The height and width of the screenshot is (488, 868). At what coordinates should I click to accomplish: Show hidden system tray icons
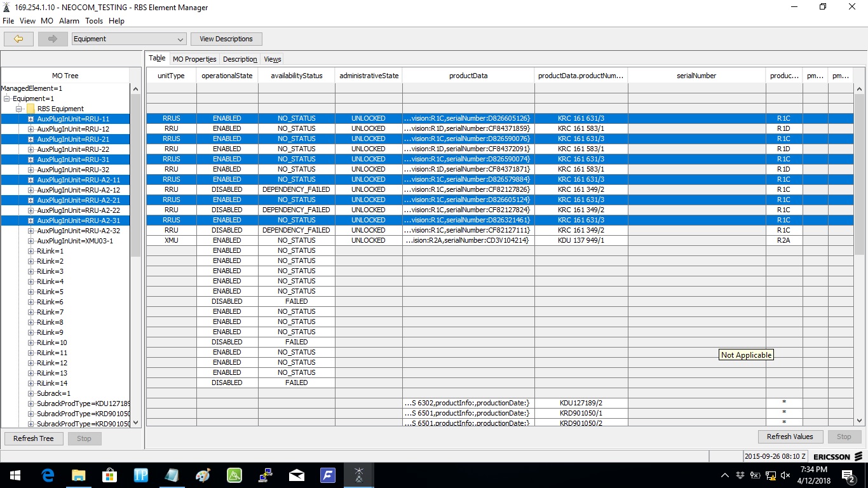pos(725,475)
